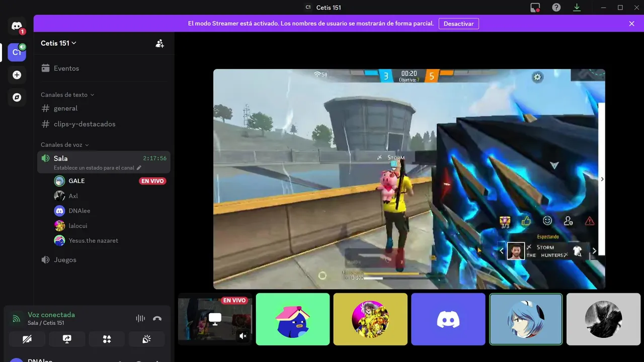Click the red warning report icon

[590, 221]
